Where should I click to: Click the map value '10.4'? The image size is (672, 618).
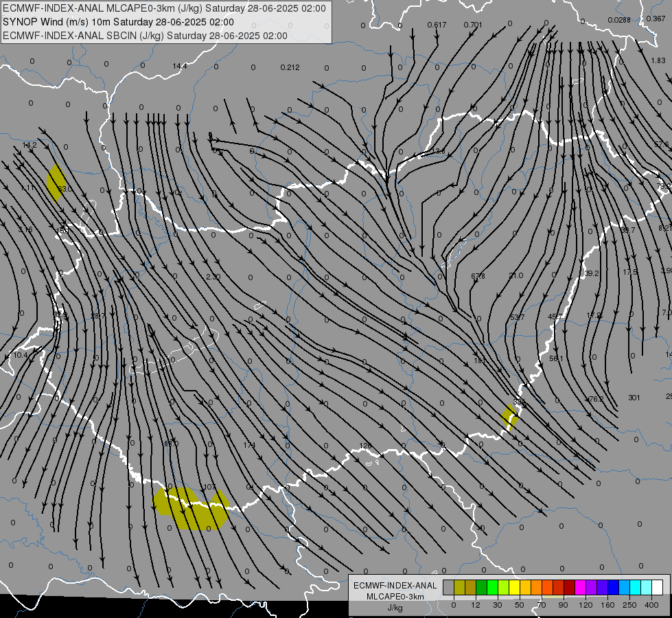tap(20, 355)
